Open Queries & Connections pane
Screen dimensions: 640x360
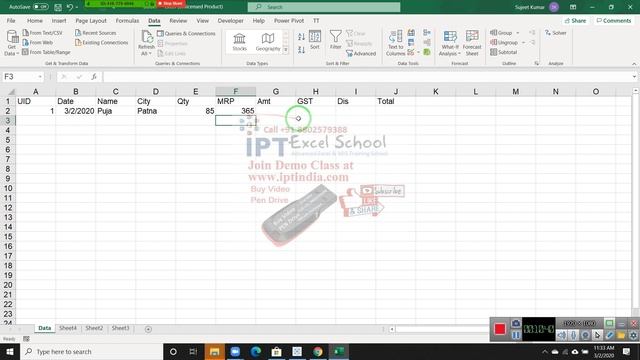point(186,33)
